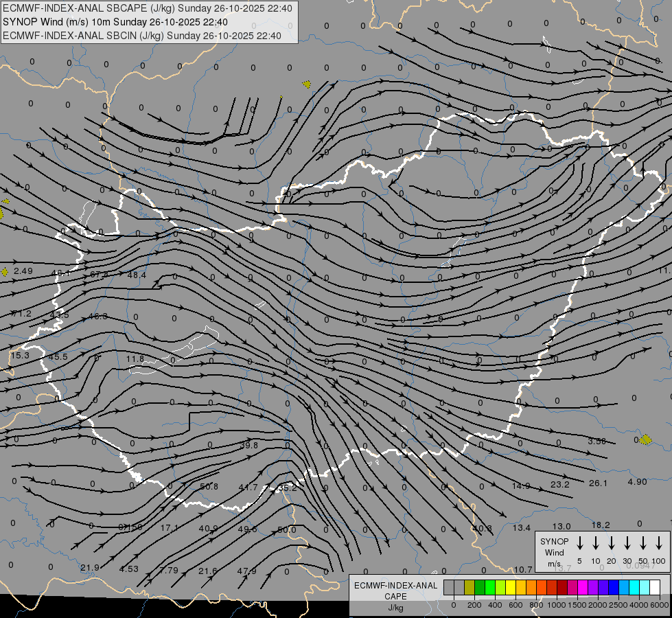
Task: Select the white CAPE legend swatch
Action: (654, 587)
